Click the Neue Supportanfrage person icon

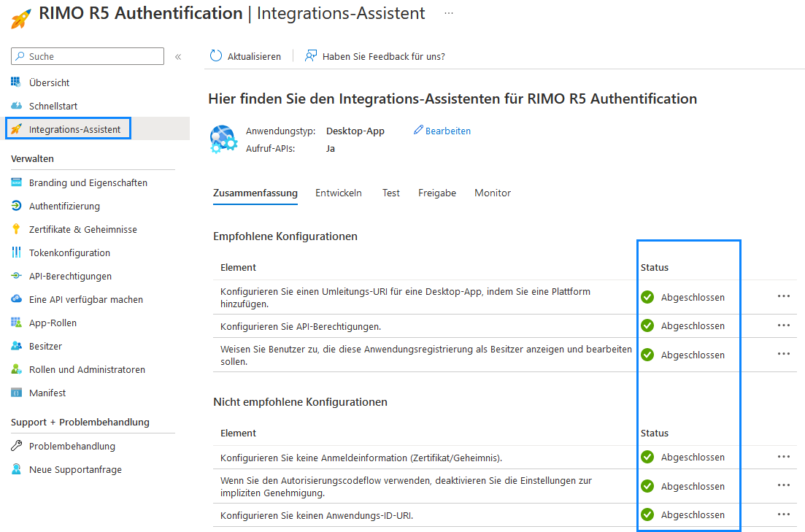[x=17, y=469]
